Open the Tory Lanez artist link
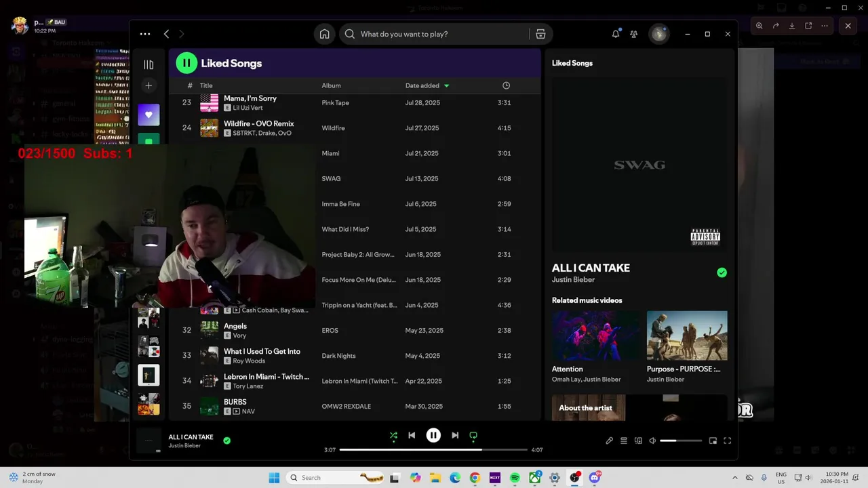868x488 pixels. pos(248,386)
